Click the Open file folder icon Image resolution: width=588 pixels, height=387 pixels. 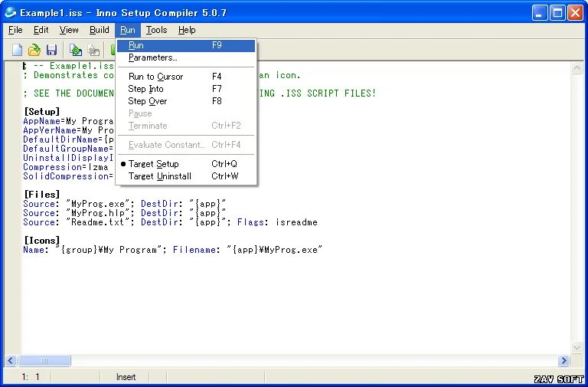34,50
